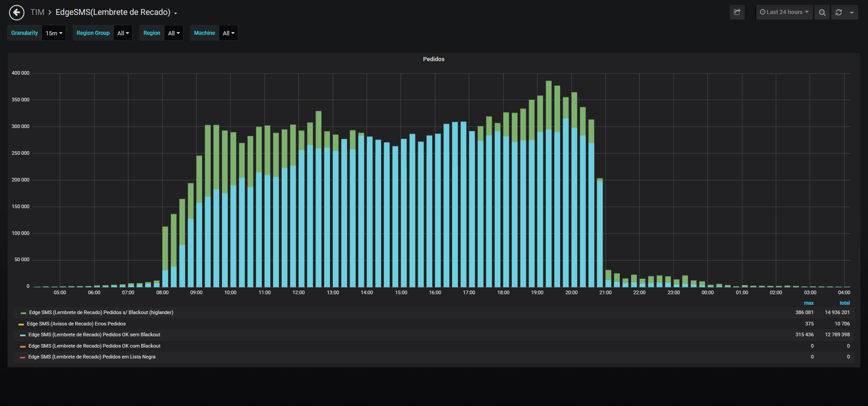The image size is (868, 406).
Task: Click the max value 386 081
Action: pos(804,313)
